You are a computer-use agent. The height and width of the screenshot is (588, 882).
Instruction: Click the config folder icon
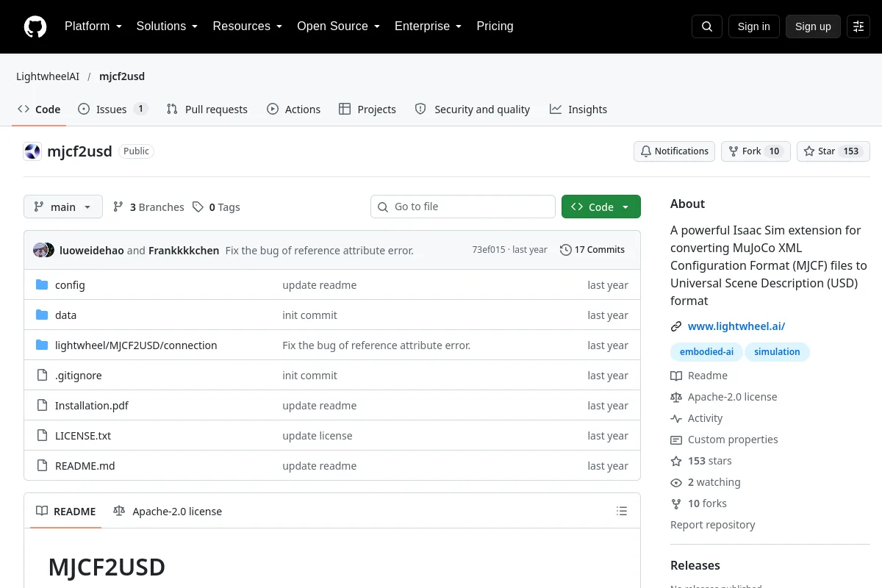coord(42,285)
